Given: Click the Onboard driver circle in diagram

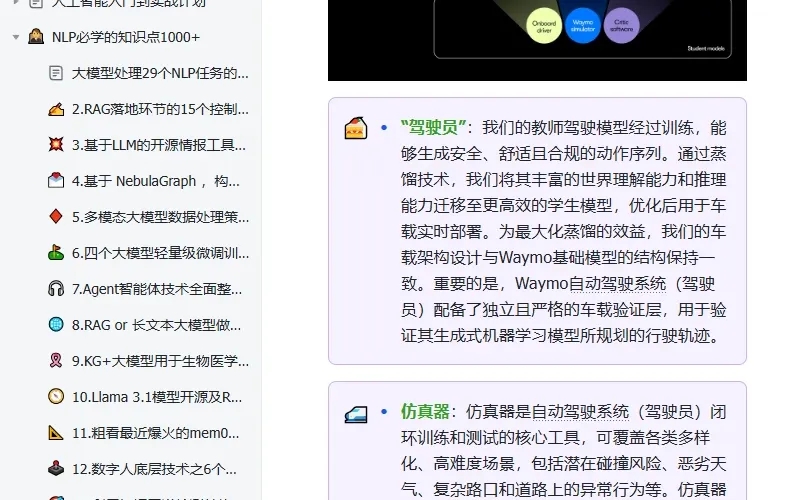Looking at the screenshot, I should tap(544, 26).
